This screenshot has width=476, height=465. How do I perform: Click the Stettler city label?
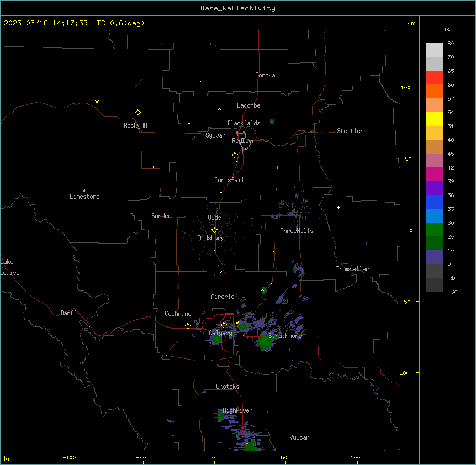tap(350, 131)
